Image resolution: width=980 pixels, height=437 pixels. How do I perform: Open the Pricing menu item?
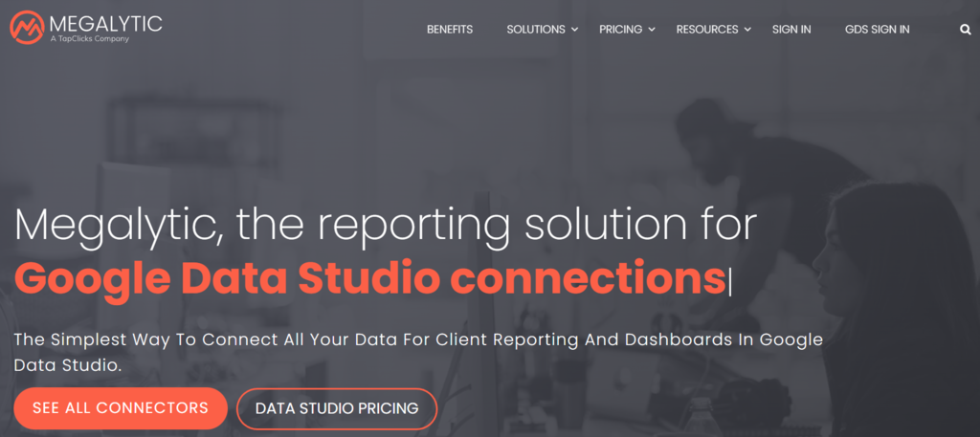[620, 30]
